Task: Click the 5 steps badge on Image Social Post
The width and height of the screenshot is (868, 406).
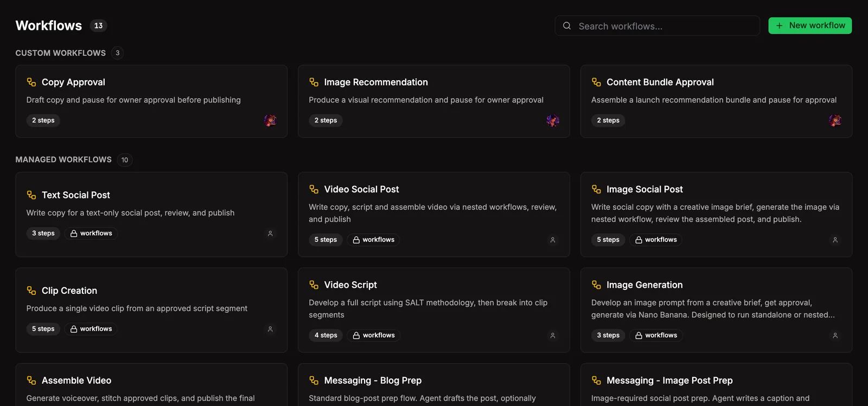Action: click(608, 240)
